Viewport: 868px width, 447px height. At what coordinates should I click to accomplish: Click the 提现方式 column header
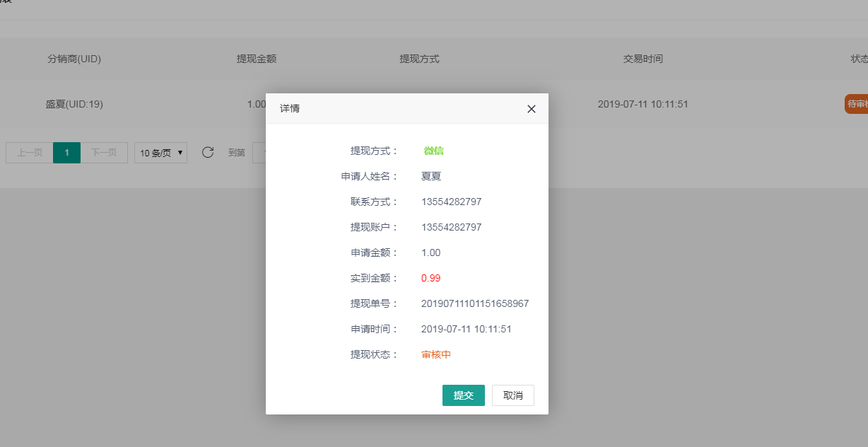point(419,59)
